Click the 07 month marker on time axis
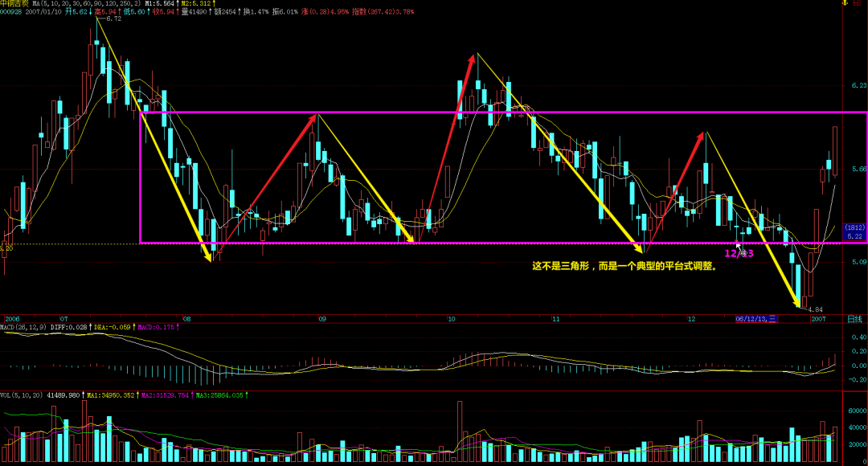Screen dimensions: 868x466 click(64, 319)
